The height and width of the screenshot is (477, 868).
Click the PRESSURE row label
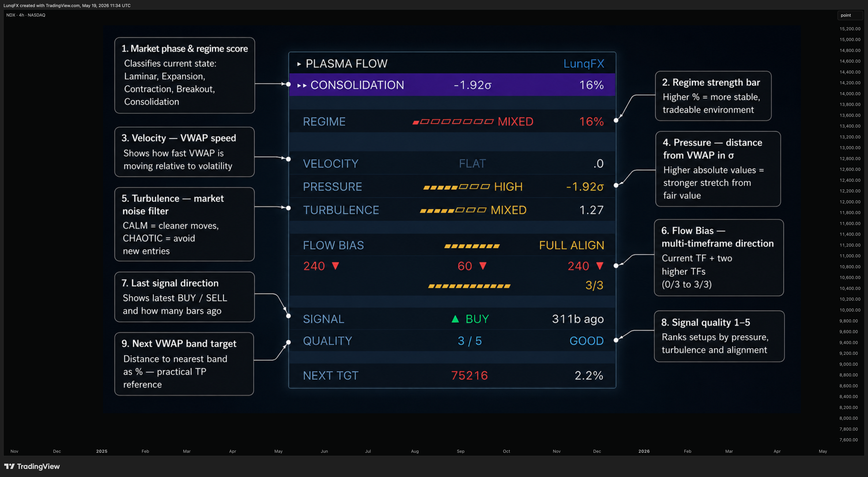tap(333, 187)
